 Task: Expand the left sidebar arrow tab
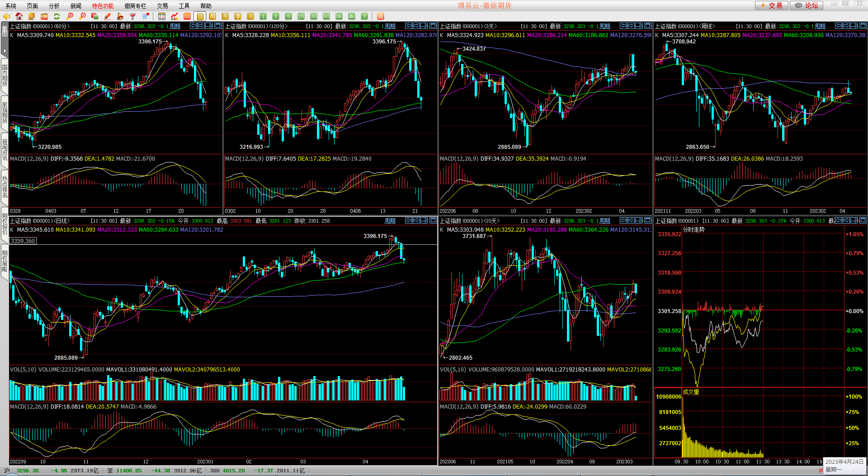coord(5,51)
